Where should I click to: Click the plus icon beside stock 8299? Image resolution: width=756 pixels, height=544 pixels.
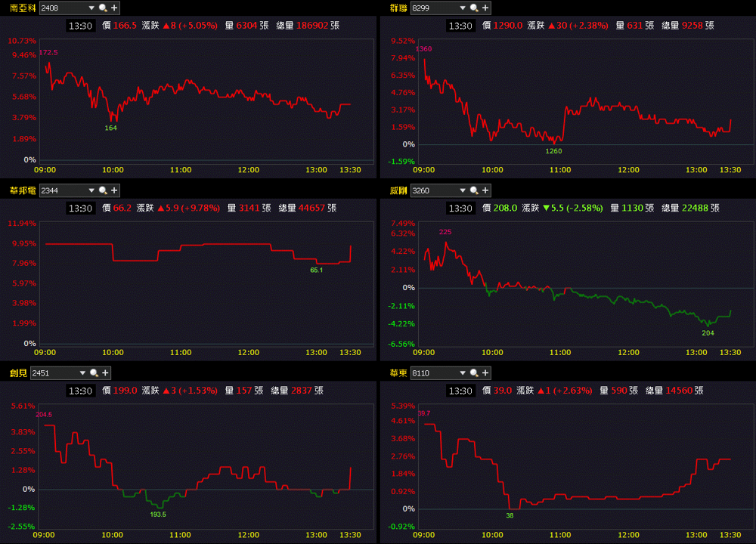[x=485, y=8]
